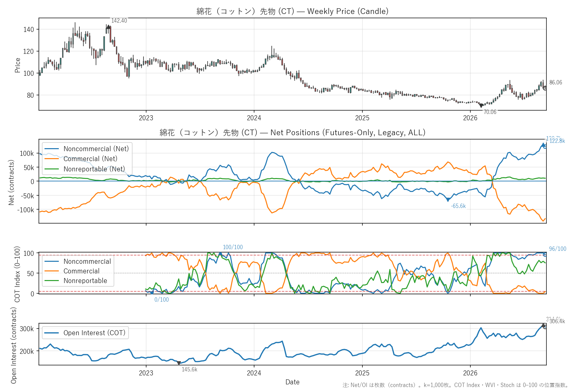The width and height of the screenshot is (574, 392).
Task: Click the 2026 tick under the Open Interest chart
Action: [x=470, y=373]
